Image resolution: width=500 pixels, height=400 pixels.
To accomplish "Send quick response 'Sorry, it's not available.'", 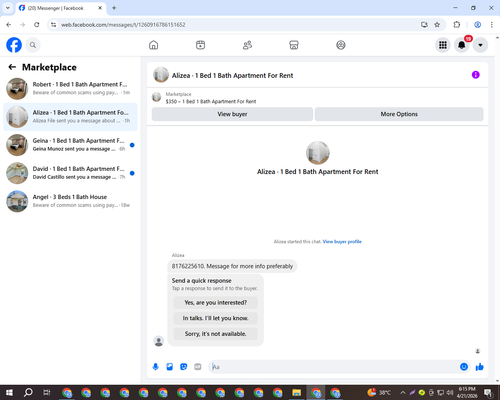I will (x=216, y=334).
